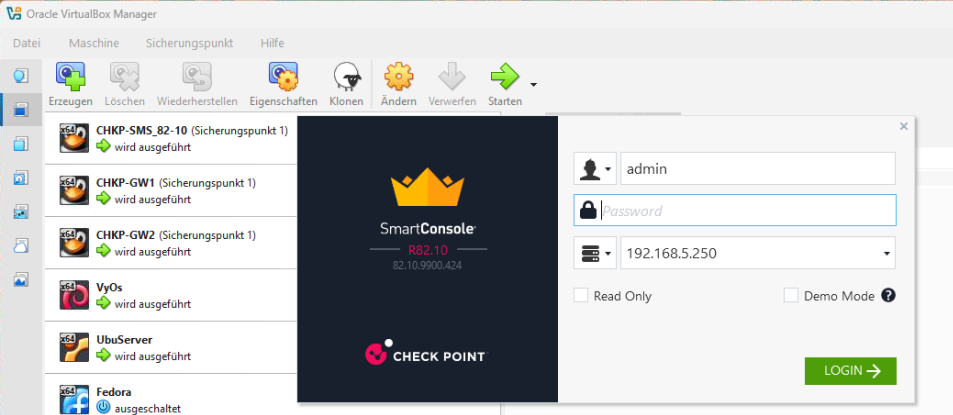Image resolution: width=953 pixels, height=415 pixels.
Task: Click the build number 82.10.9900.424
Action: [428, 266]
